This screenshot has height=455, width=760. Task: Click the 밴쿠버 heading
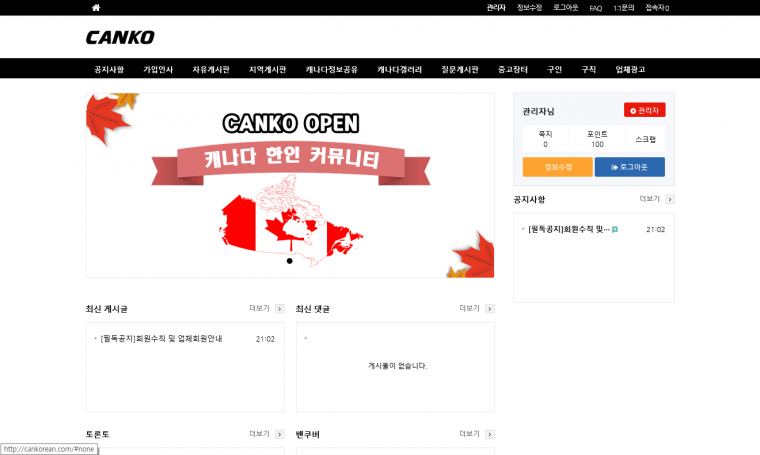click(x=308, y=435)
